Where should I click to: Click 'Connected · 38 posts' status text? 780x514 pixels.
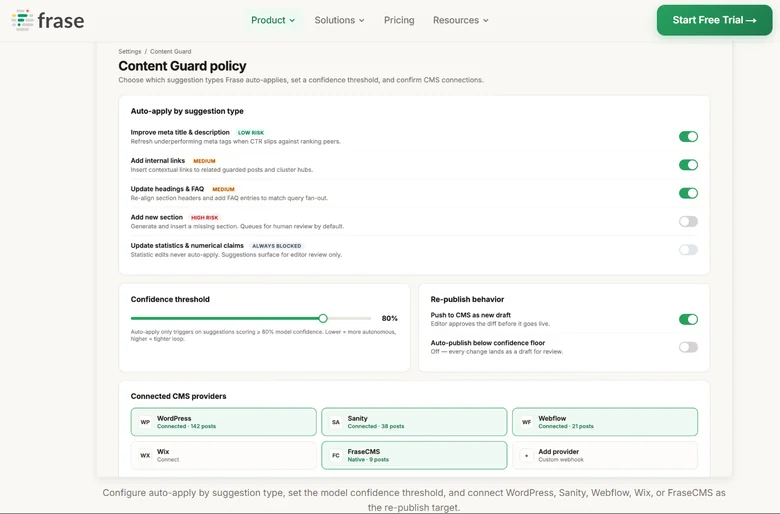pyautogui.click(x=376, y=426)
